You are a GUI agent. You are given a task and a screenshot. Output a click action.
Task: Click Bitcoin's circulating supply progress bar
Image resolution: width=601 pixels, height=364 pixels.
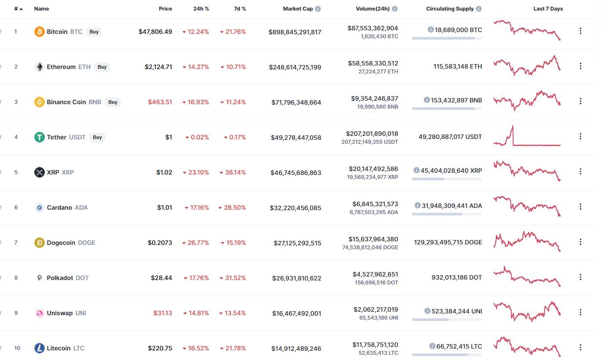point(447,38)
